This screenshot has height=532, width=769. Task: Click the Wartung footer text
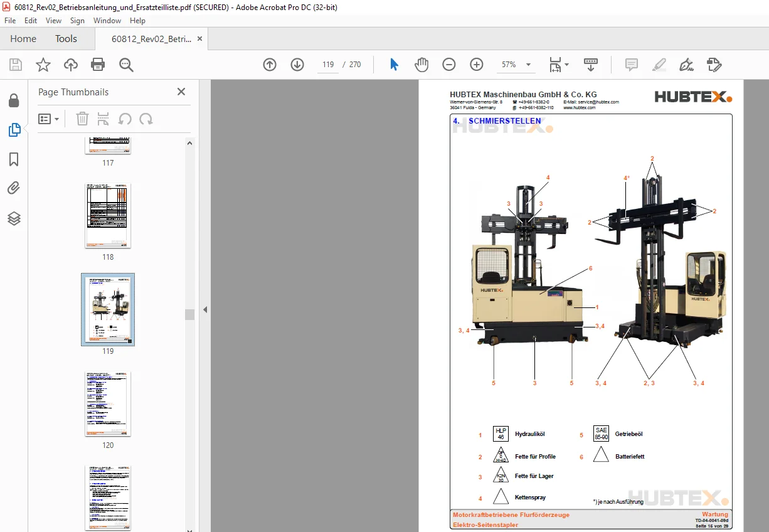(x=715, y=514)
